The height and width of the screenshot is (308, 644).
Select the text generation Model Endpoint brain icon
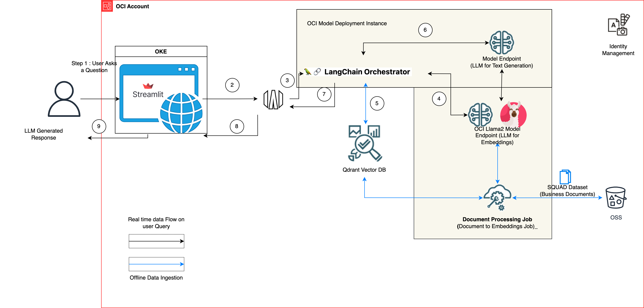click(x=502, y=42)
